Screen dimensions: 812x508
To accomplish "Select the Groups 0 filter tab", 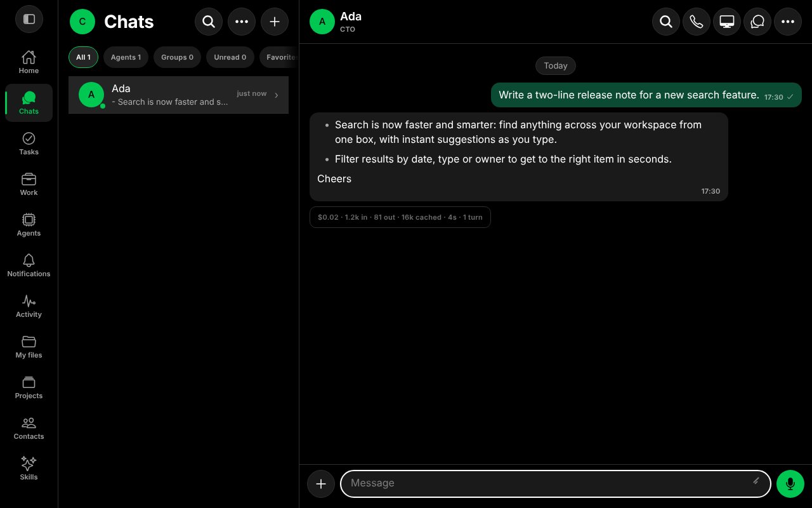I will [177, 57].
